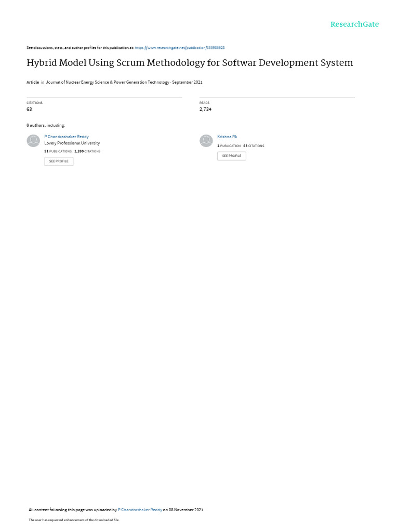Open Krishna Rk author name link
This screenshot has width=399, height=532.
point(227,137)
